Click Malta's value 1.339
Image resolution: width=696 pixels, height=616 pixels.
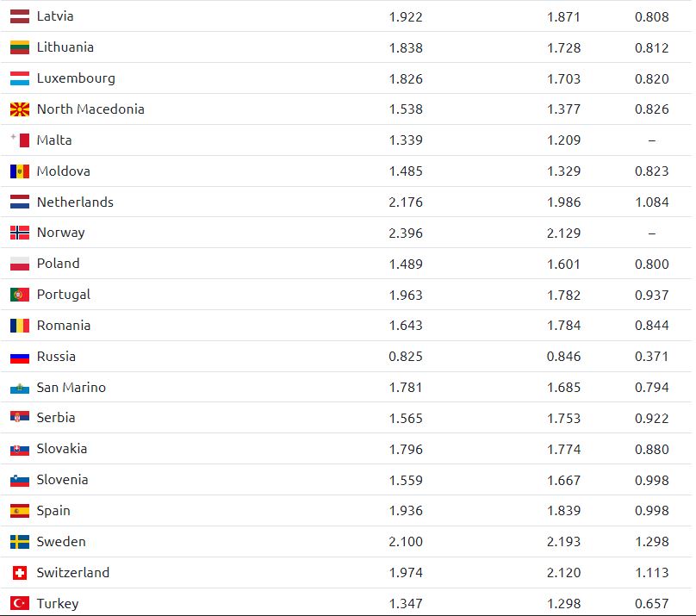(406, 140)
